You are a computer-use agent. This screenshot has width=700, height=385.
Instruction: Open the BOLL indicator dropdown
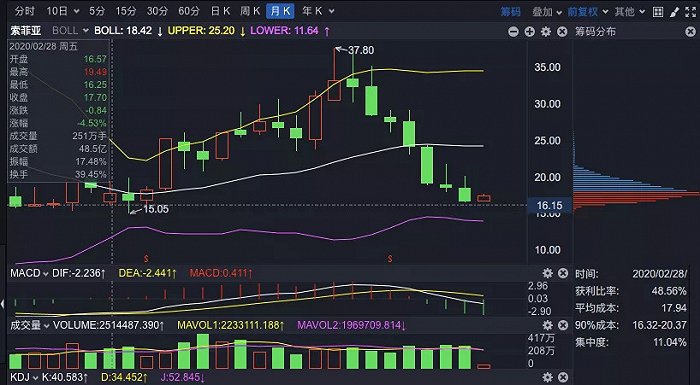click(71, 31)
